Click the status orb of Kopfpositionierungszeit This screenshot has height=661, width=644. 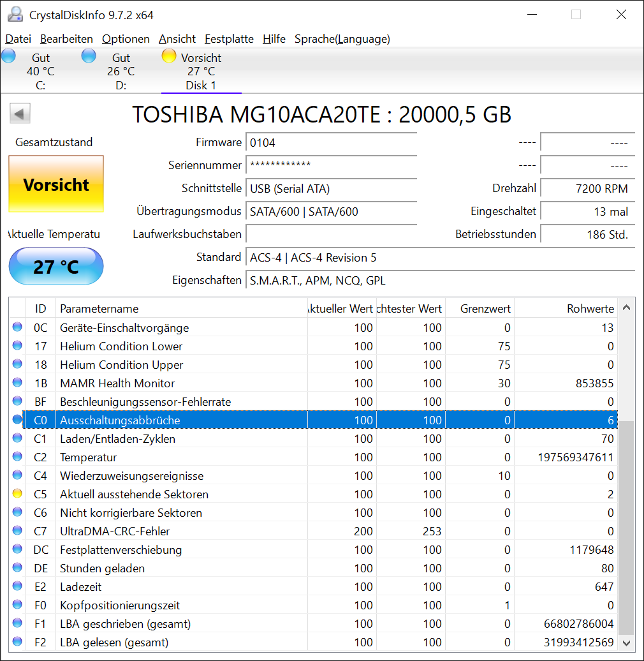point(17,604)
